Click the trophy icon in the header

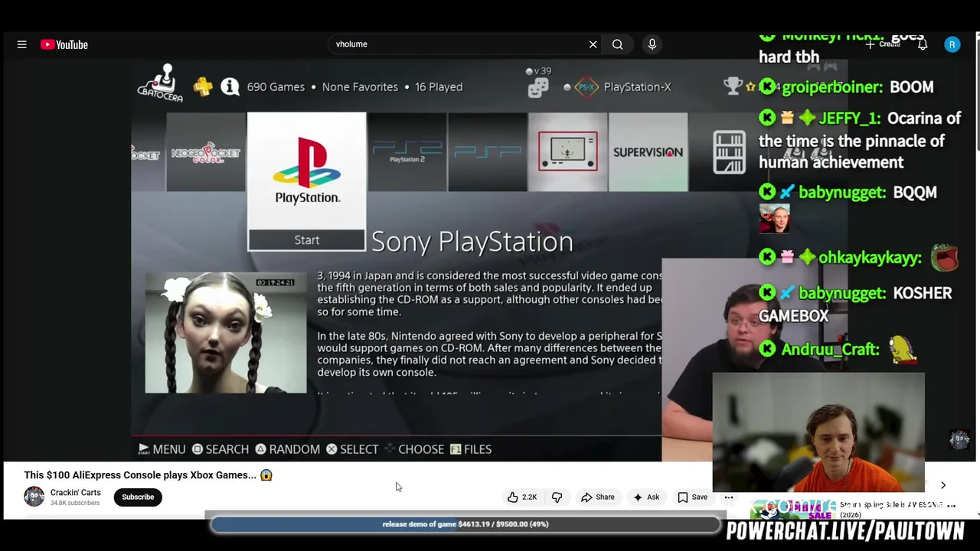[733, 86]
